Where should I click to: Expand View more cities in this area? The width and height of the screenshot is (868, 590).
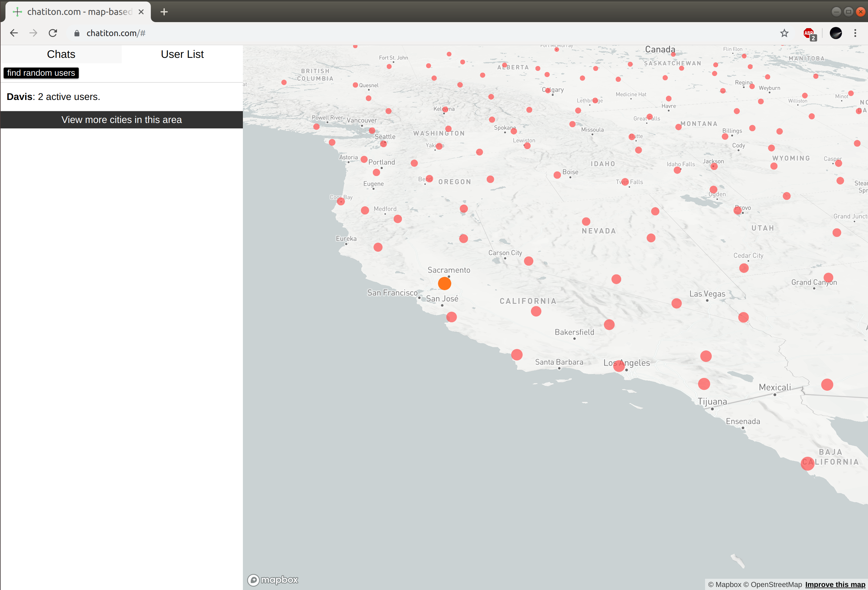point(121,120)
